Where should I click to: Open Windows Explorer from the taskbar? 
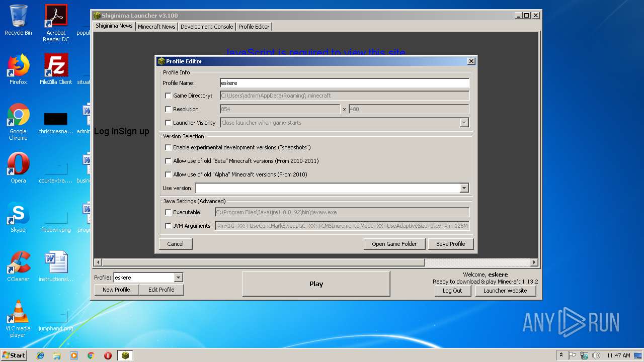click(x=57, y=355)
